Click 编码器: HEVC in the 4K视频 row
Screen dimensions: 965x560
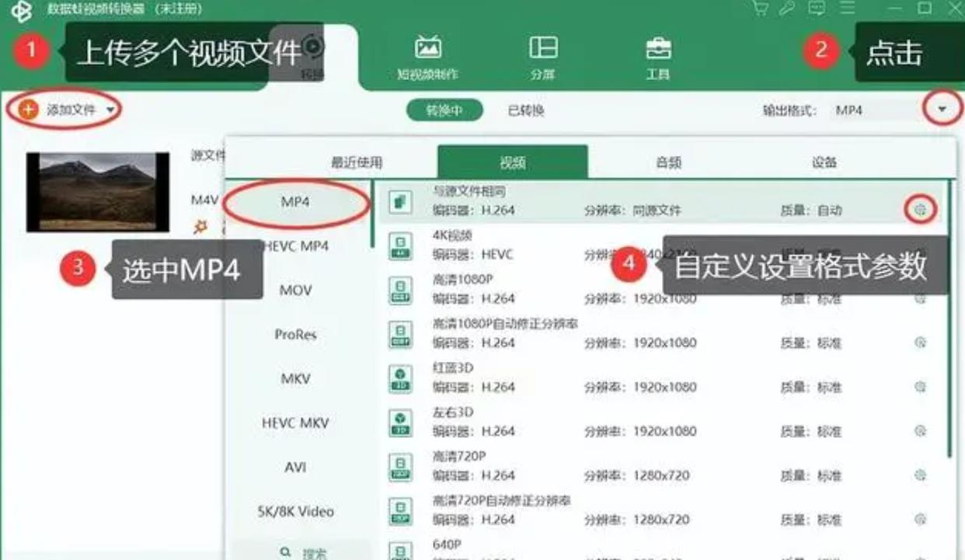click(x=473, y=254)
